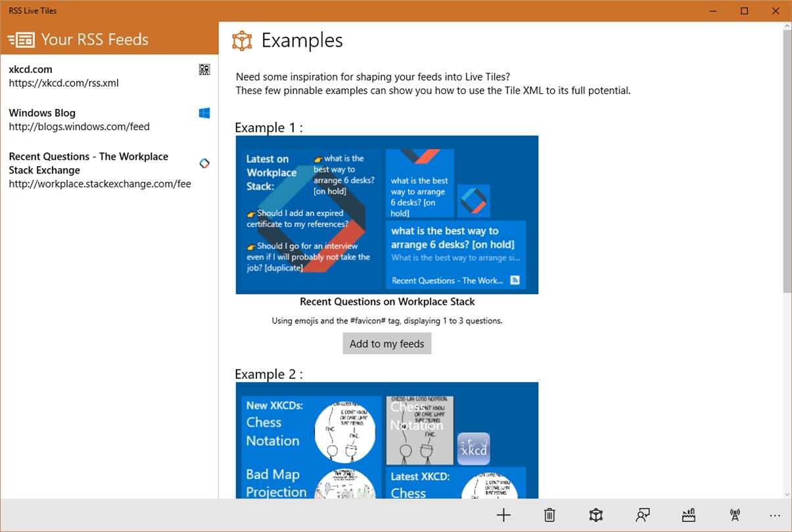Click the Windows Blog logo icon

[x=204, y=113]
